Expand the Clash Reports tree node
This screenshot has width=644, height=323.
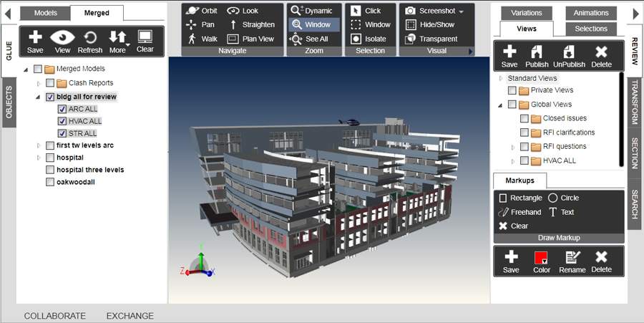coord(39,83)
